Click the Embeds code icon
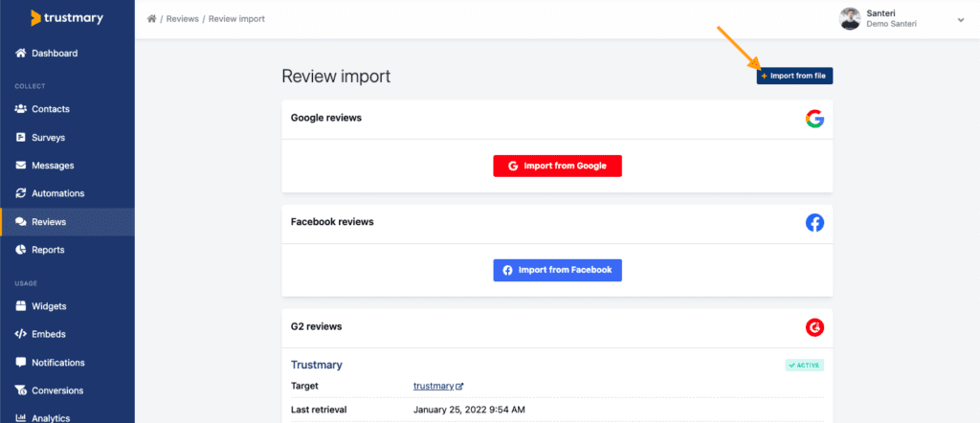Image resolution: width=980 pixels, height=423 pixels. (21, 334)
